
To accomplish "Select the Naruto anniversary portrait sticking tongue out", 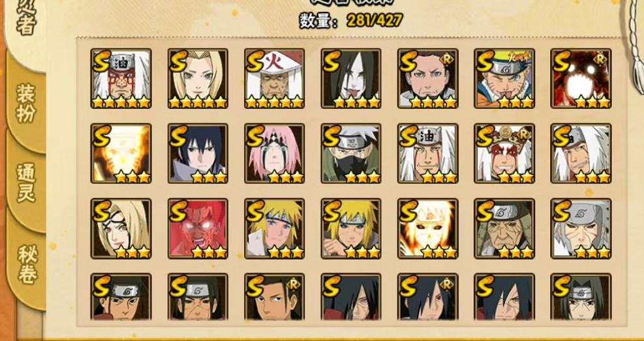I will point(504,78).
